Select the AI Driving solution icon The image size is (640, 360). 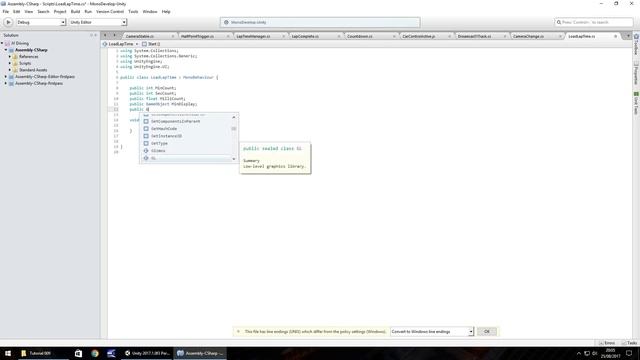click(x=7, y=43)
